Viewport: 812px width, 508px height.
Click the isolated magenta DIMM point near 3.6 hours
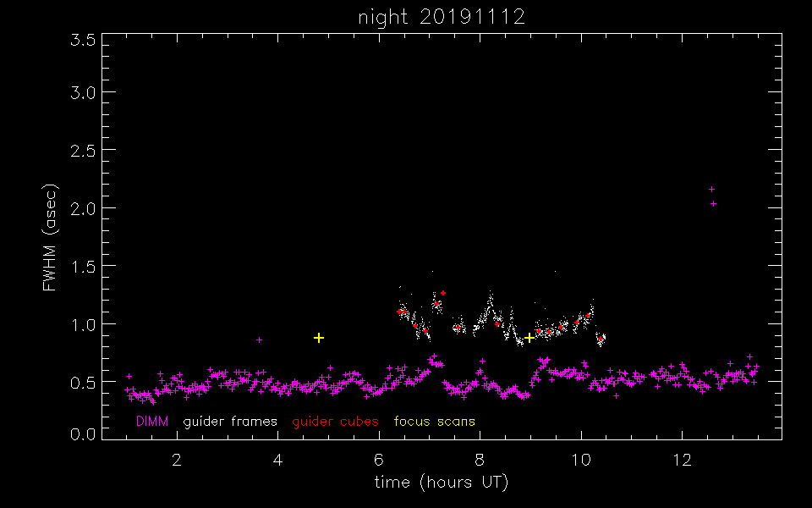click(260, 340)
